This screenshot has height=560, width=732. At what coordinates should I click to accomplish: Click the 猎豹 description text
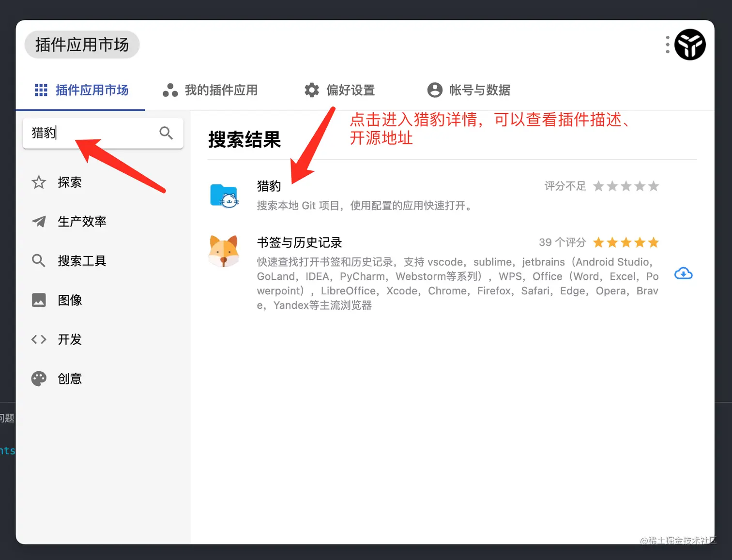(365, 206)
